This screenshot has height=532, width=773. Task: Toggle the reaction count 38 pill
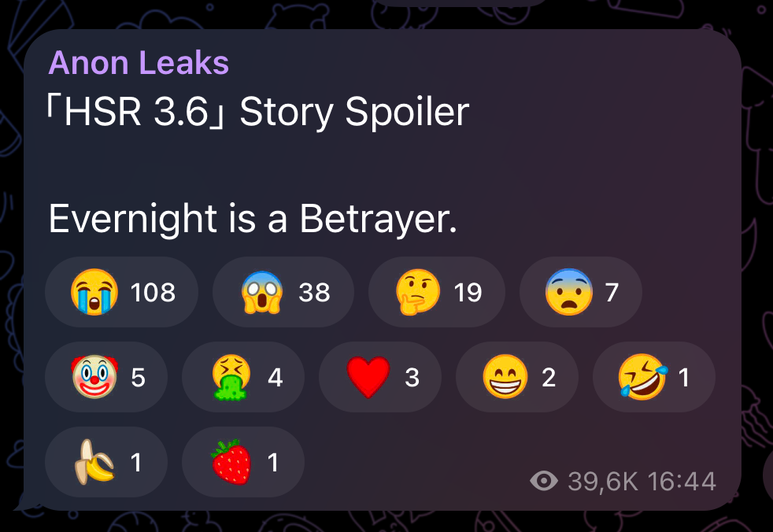[x=283, y=292]
